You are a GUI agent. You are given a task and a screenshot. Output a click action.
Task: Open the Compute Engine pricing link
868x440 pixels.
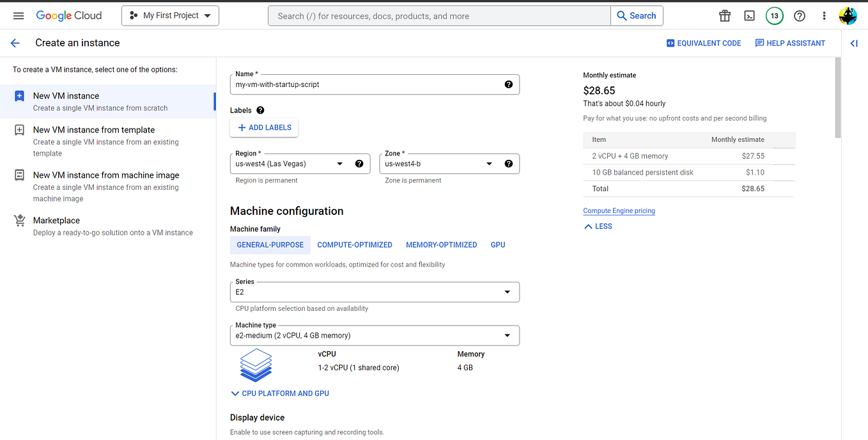(x=619, y=210)
